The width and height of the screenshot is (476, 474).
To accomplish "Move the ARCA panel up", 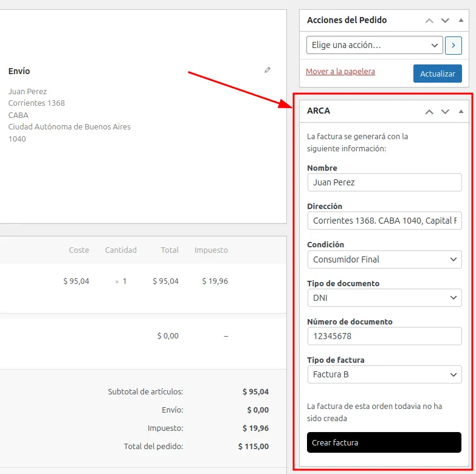I will click(429, 112).
